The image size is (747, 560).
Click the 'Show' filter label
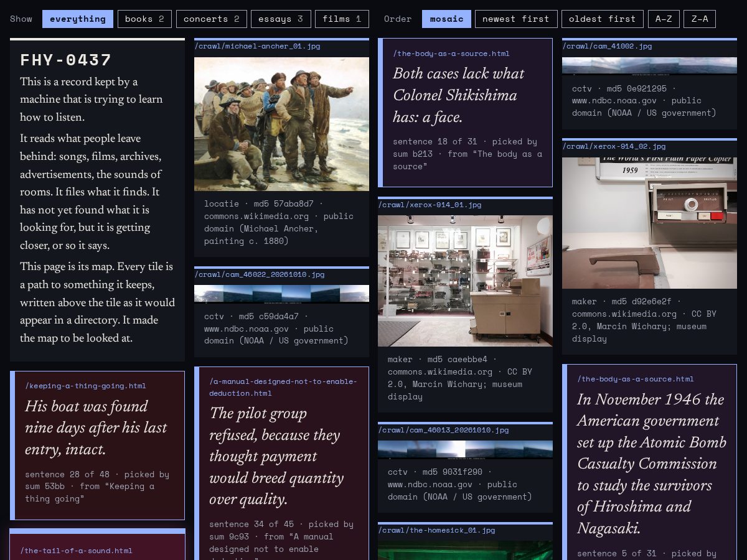coord(21,19)
